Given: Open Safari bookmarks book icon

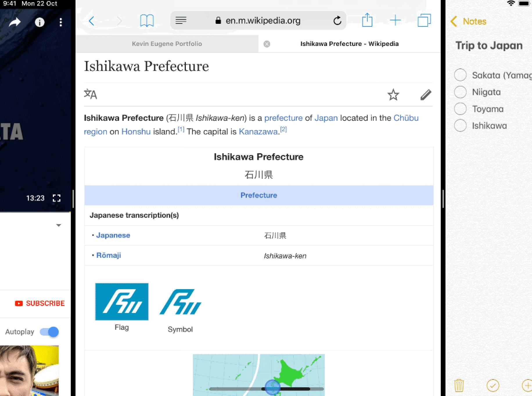Looking at the screenshot, I should (147, 21).
